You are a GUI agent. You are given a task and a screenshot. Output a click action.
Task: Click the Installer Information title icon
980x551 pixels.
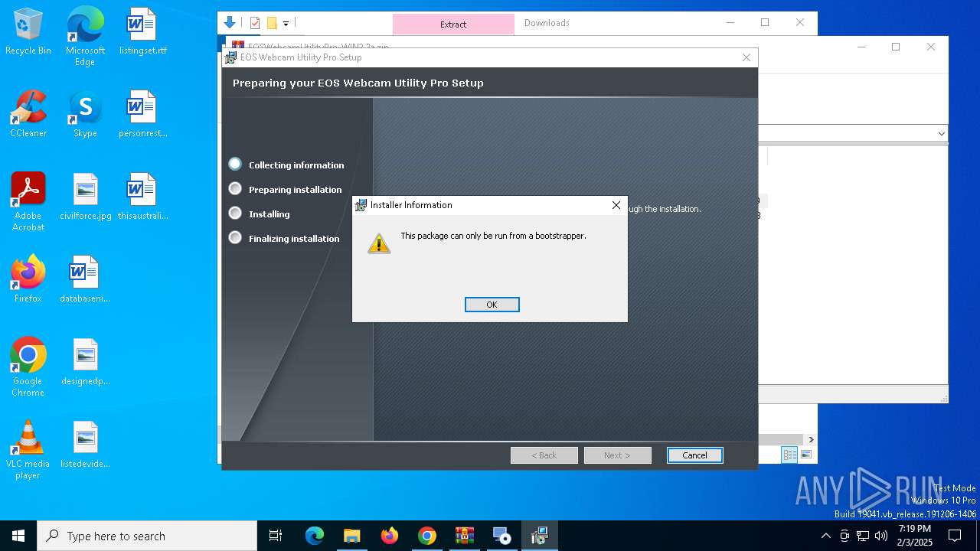(x=361, y=205)
